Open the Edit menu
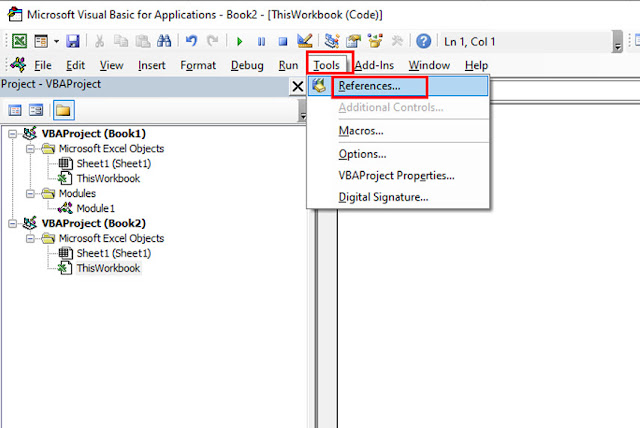 coord(76,65)
